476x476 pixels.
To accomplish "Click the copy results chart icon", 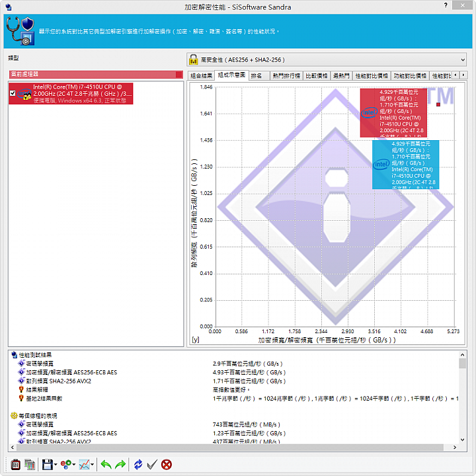I will pyautogui.click(x=30, y=465).
